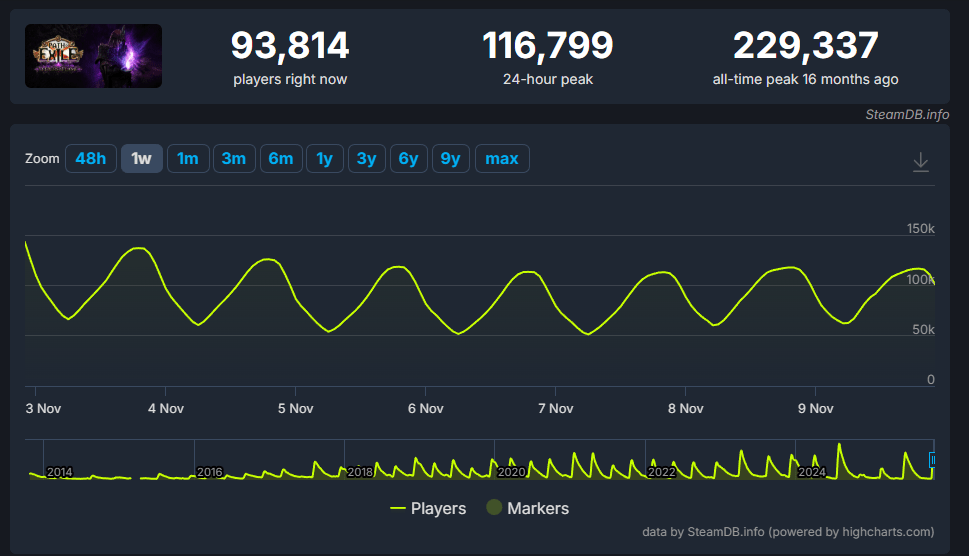Viewport: 969px width, 556px height.
Task: Click the 2016 area in navigator timeline
Action: 210,471
